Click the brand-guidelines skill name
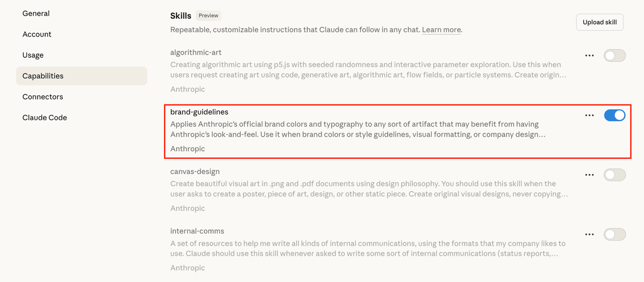This screenshot has width=644, height=282. point(199,112)
